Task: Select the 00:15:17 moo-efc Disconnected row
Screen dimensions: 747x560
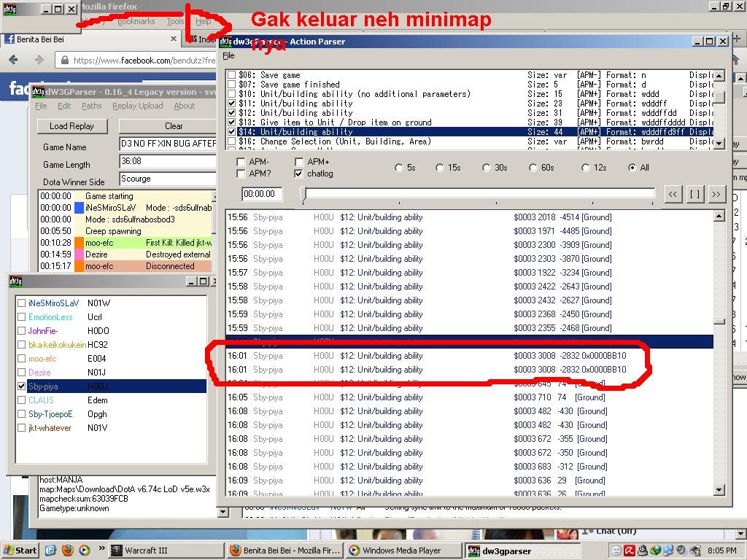Action: coord(126,266)
